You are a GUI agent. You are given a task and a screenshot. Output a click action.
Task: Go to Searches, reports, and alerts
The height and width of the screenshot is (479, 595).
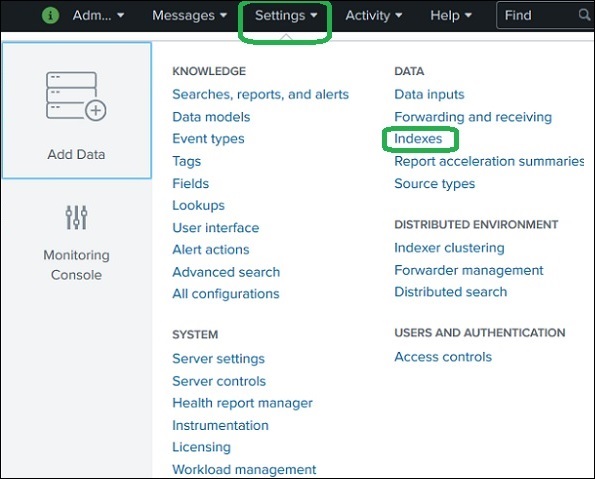(260, 94)
